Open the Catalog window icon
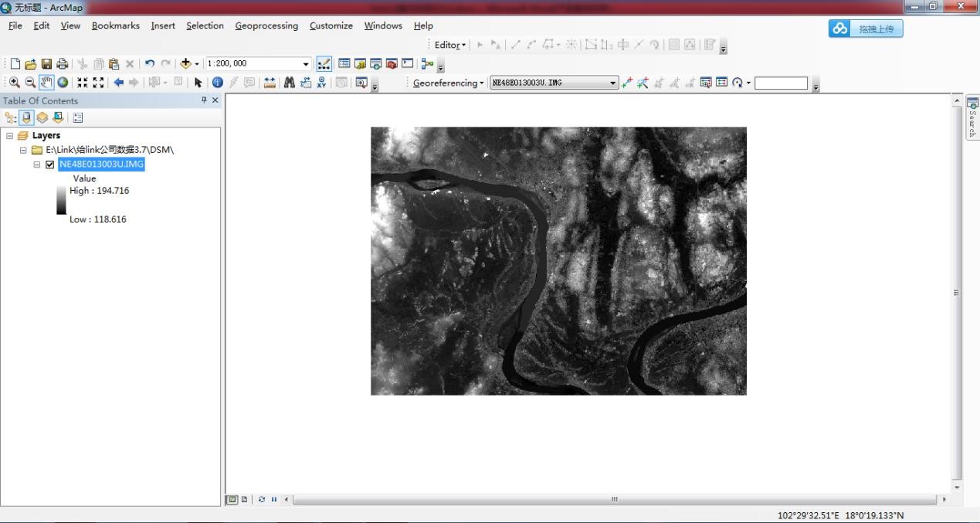The width and height of the screenshot is (980, 523). (x=360, y=64)
